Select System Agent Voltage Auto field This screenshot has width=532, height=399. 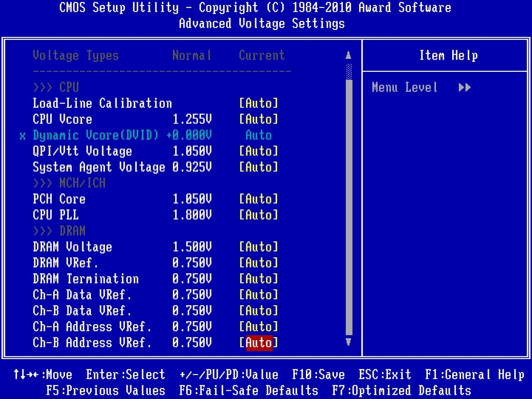point(258,167)
